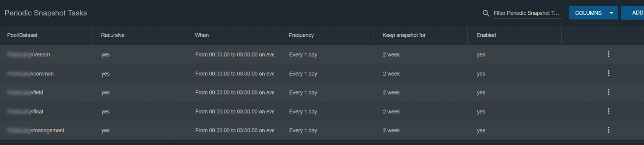This screenshot has height=145, width=644.
Task: Open the three-dot menu for management dataset
Action: pyautogui.click(x=608, y=130)
